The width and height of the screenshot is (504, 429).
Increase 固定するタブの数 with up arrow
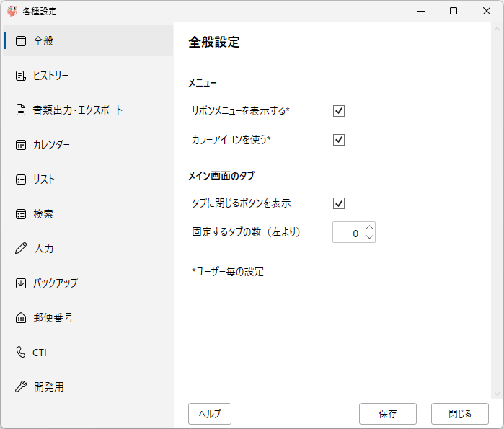point(369,228)
